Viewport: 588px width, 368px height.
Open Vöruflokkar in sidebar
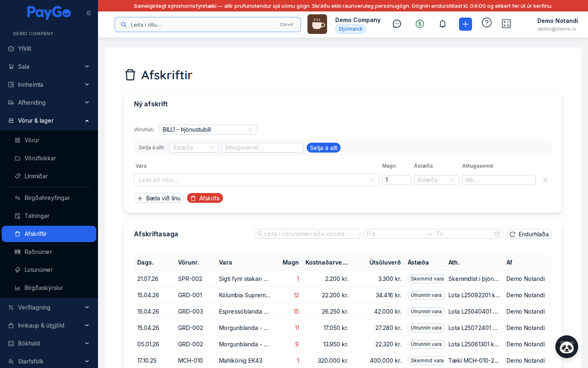pyautogui.click(x=49, y=158)
